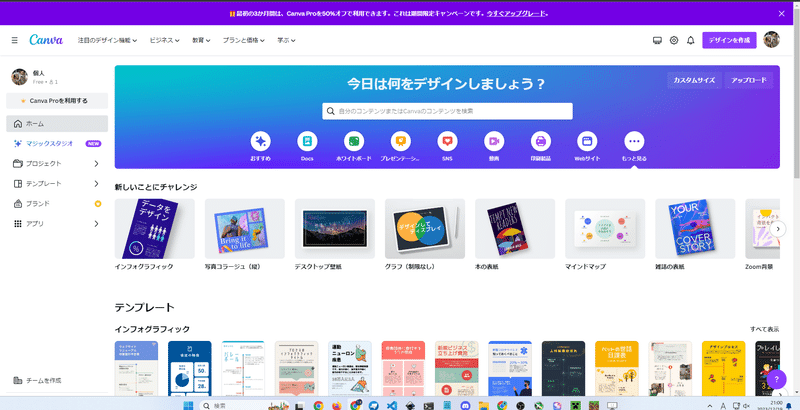Open アプリ in the sidebar
This screenshot has height=410, width=800.
[57, 223]
